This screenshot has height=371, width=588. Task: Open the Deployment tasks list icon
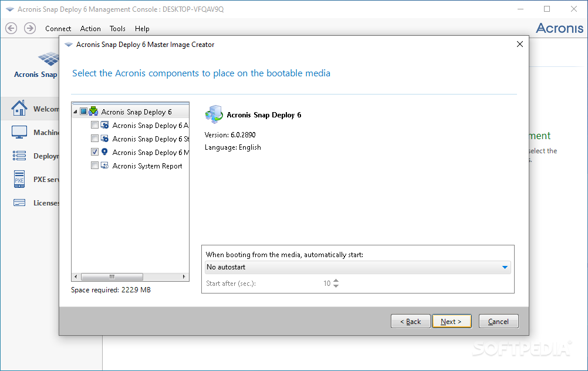19,156
